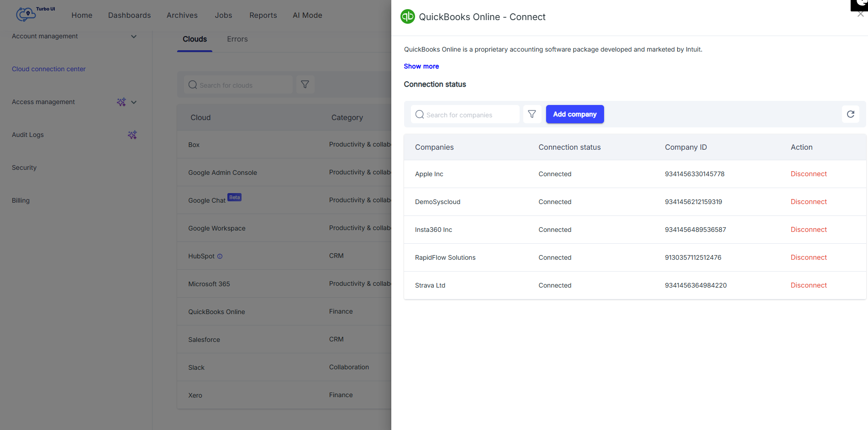Click the Add company button

[575, 114]
